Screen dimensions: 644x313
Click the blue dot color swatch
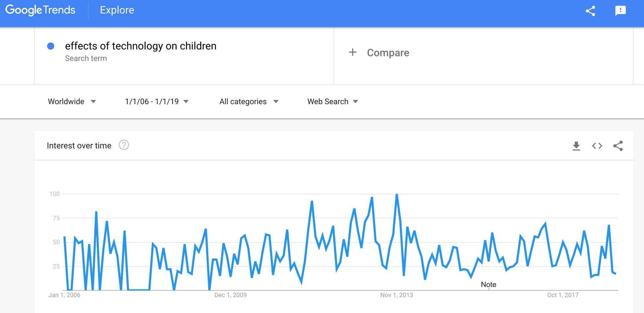[x=51, y=46]
